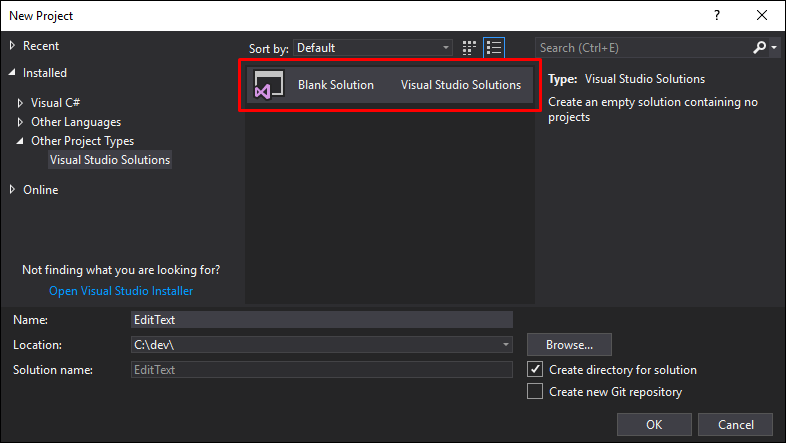Open the search options dropdown arrow
Image resolution: width=786 pixels, height=443 pixels.
click(x=774, y=48)
